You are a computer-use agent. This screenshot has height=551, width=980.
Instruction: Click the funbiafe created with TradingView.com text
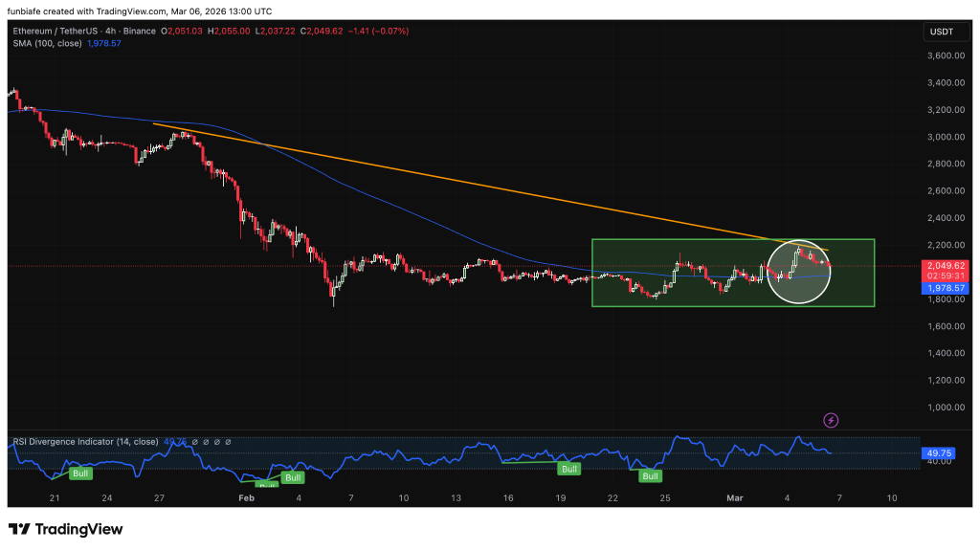tap(140, 11)
